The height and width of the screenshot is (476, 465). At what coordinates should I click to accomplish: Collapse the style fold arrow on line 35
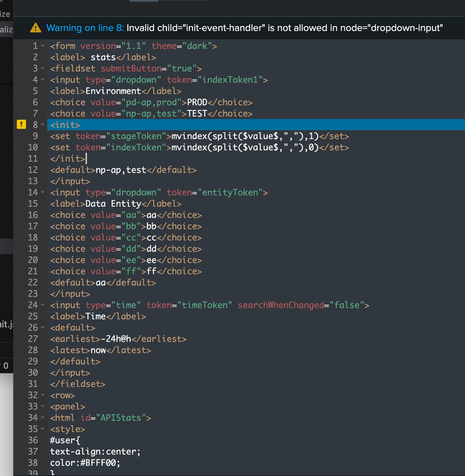[x=42, y=429]
